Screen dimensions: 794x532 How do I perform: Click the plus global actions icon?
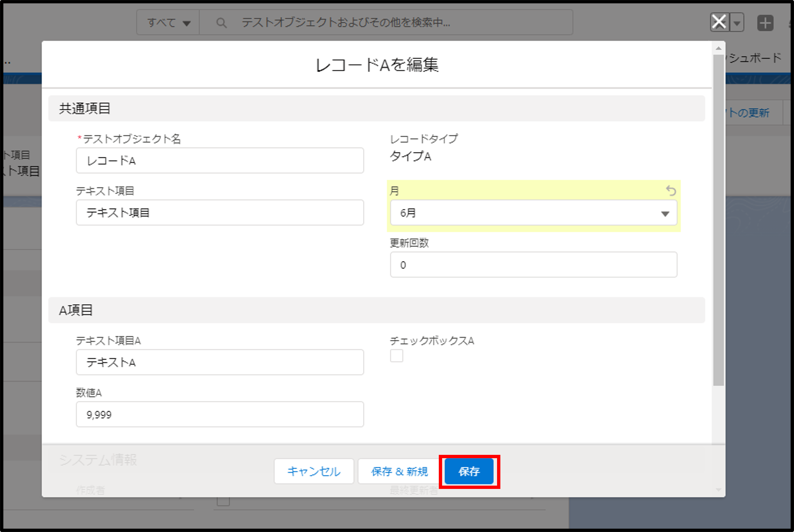[765, 23]
